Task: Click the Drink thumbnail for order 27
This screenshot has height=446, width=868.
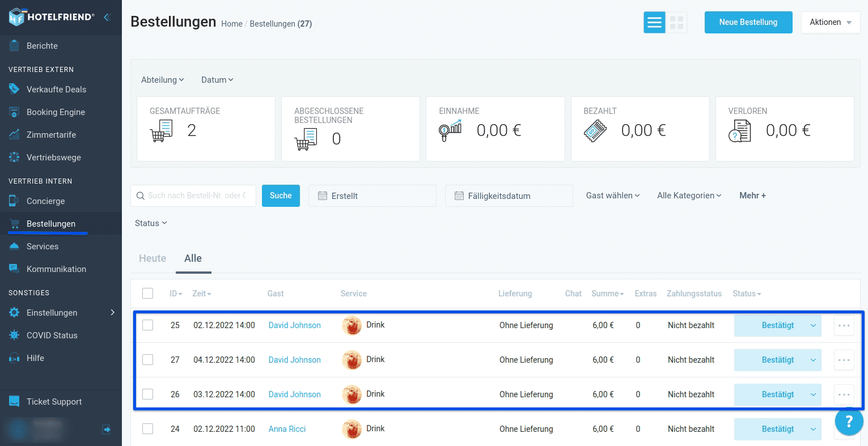Action: pyautogui.click(x=352, y=360)
